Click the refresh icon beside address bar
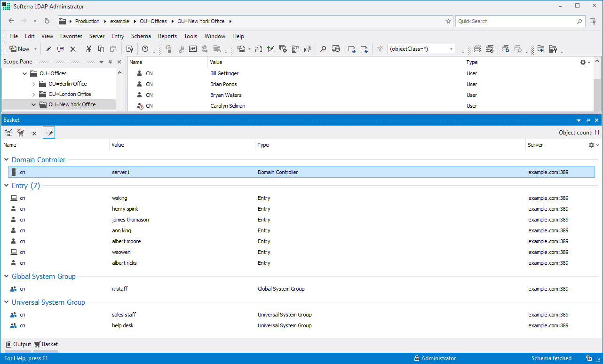The height and width of the screenshot is (364, 603). 47,21
